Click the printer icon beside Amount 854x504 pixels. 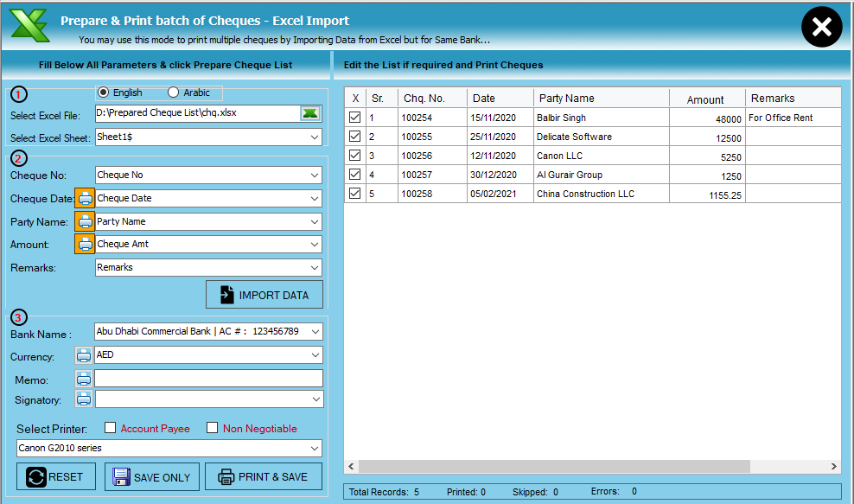click(x=85, y=244)
